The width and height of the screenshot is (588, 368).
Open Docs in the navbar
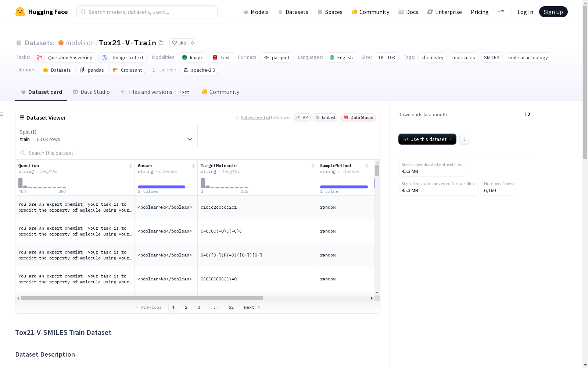pos(408,12)
